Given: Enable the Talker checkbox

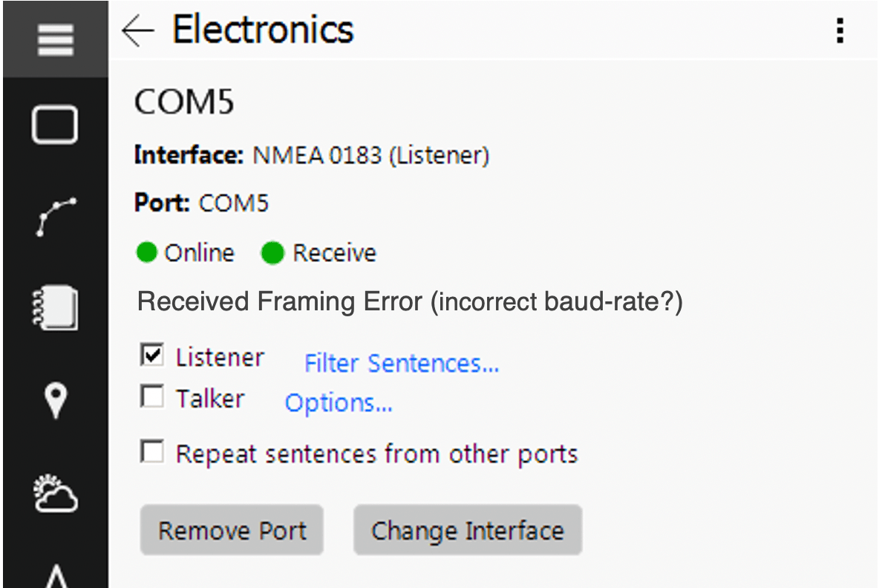Looking at the screenshot, I should coord(152,397).
